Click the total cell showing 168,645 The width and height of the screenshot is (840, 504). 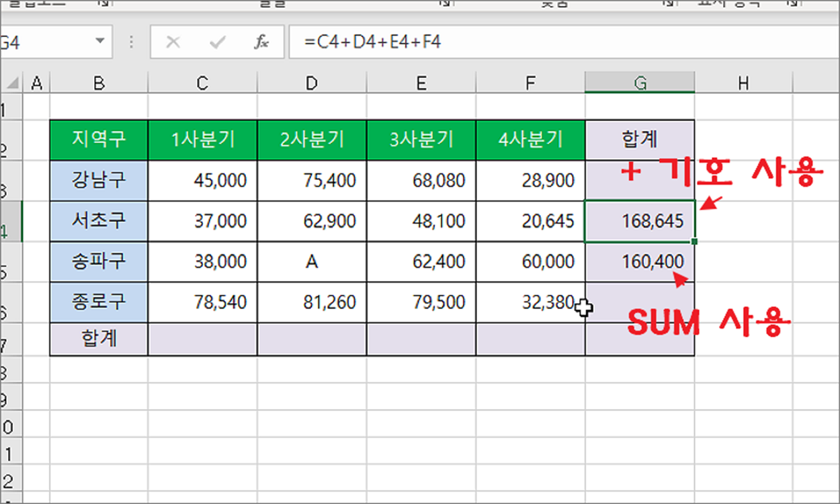pyautogui.click(x=640, y=221)
